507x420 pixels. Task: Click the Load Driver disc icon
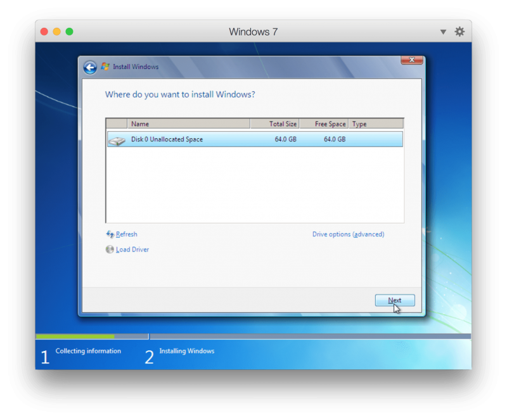110,250
